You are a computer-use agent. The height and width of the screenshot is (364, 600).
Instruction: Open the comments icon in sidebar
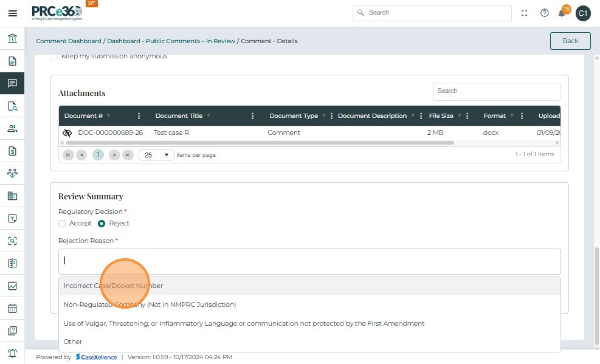(x=12, y=83)
